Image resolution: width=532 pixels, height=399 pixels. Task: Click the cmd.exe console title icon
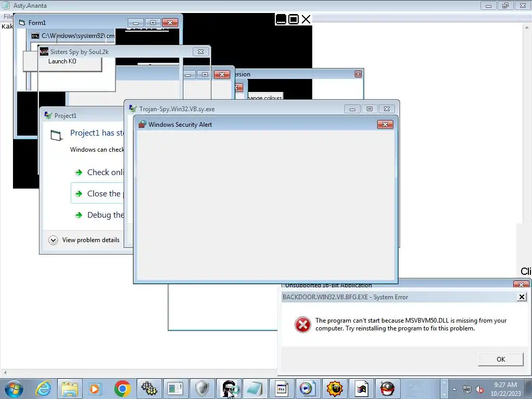35,36
